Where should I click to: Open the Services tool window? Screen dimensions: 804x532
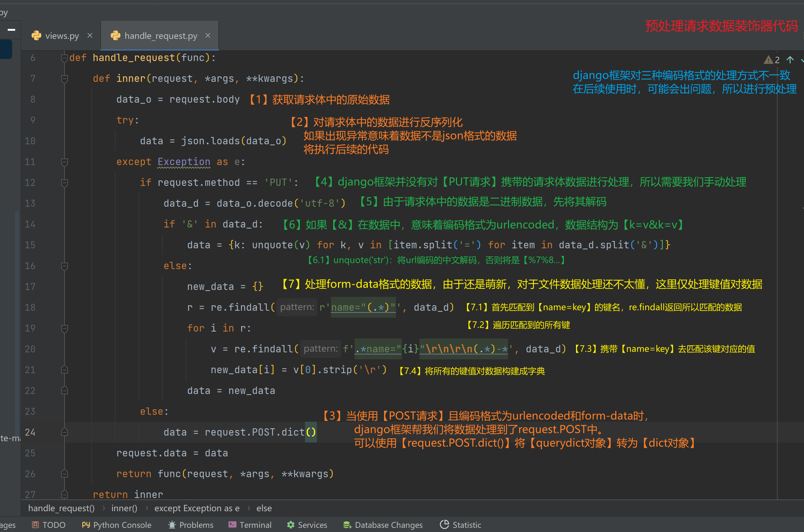pos(307,525)
